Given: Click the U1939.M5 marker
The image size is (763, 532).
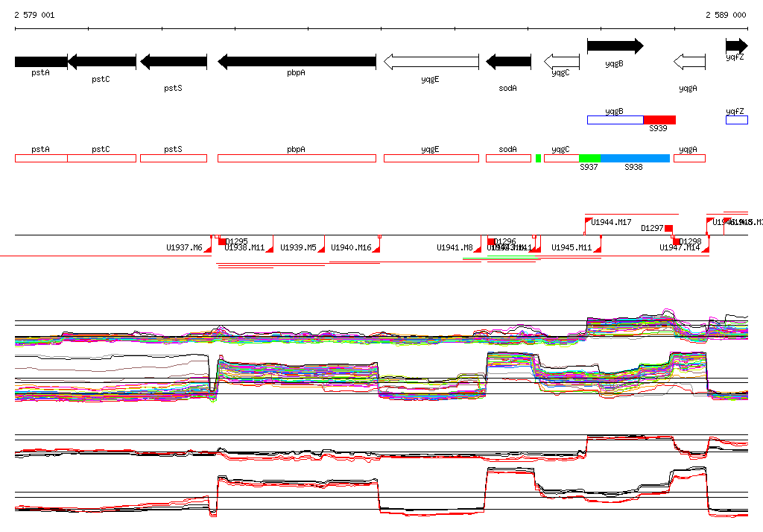Looking at the screenshot, I should (x=320, y=249).
